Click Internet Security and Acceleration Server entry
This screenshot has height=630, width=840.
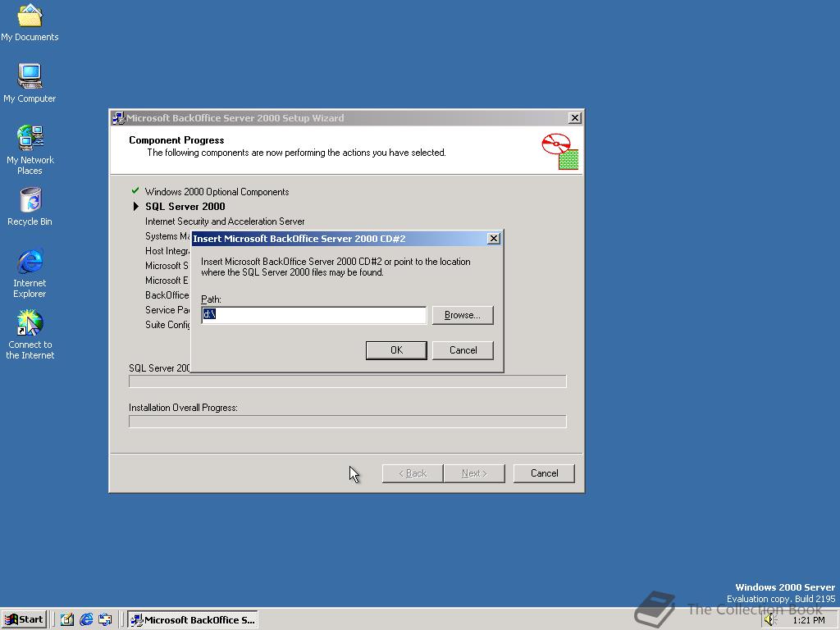click(x=225, y=221)
